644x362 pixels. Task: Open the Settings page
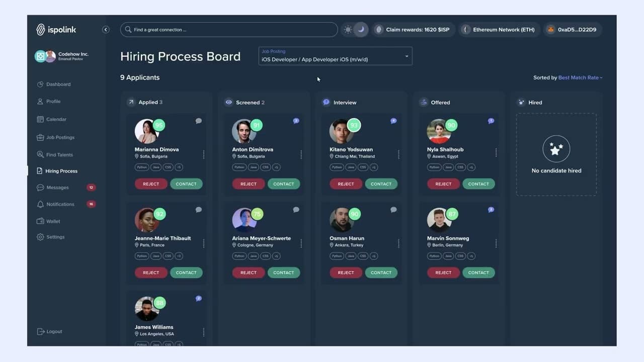coord(55,237)
